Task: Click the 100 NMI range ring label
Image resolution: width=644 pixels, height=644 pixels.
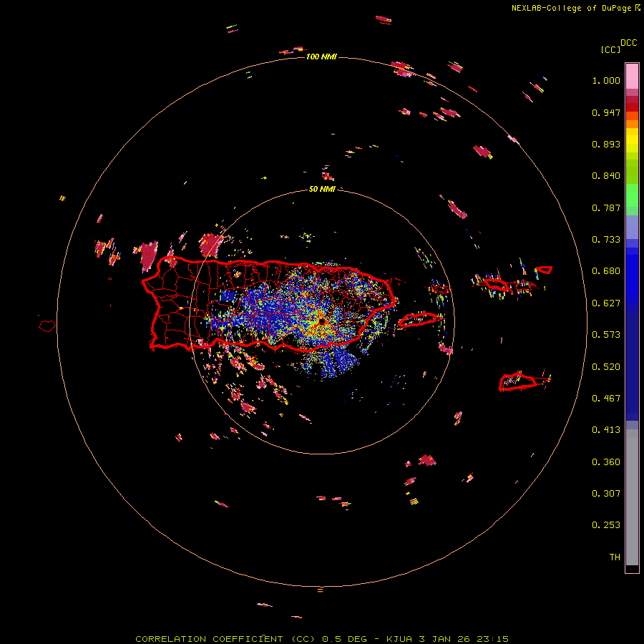Action: coord(321,57)
